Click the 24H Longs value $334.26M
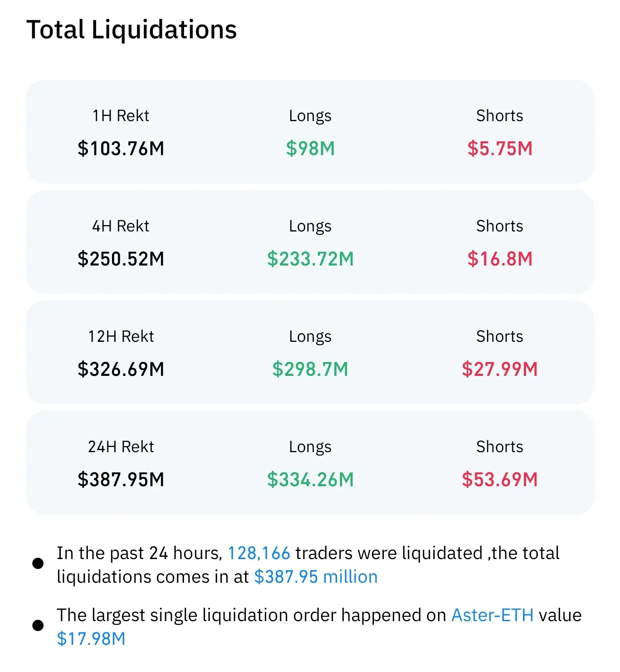The image size is (620, 672). click(310, 480)
